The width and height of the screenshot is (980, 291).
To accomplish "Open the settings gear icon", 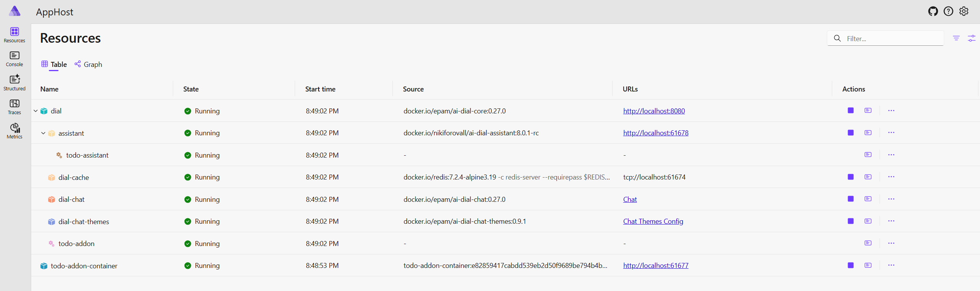I will pyautogui.click(x=964, y=11).
